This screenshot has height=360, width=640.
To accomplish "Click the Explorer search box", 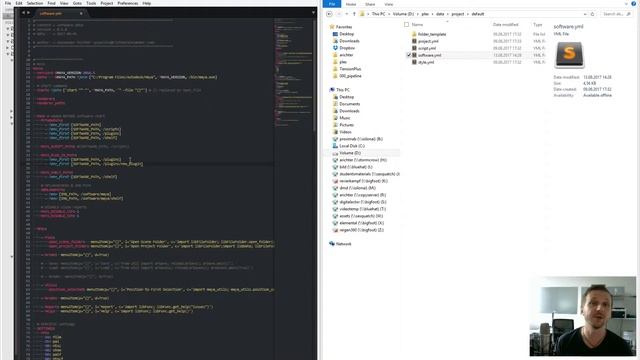I will pos(616,14).
